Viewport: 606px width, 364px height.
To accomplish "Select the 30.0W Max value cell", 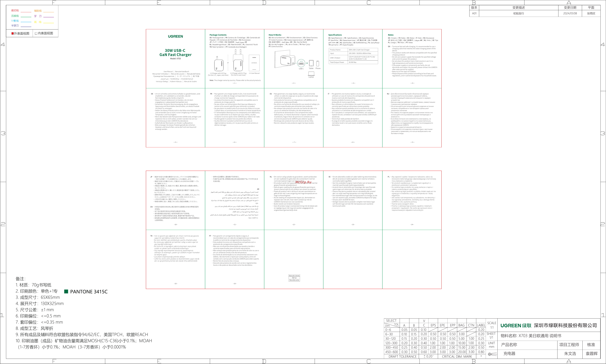I will coord(352,62).
